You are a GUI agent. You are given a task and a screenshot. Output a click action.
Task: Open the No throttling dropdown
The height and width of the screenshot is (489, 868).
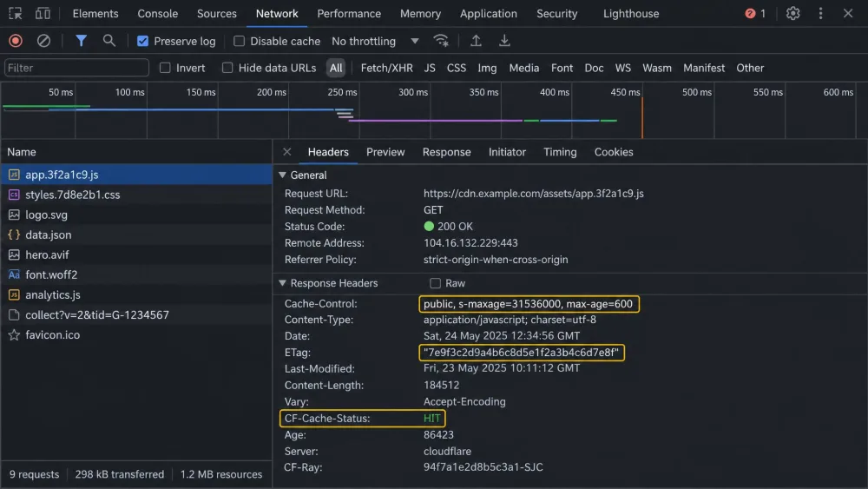(x=375, y=41)
